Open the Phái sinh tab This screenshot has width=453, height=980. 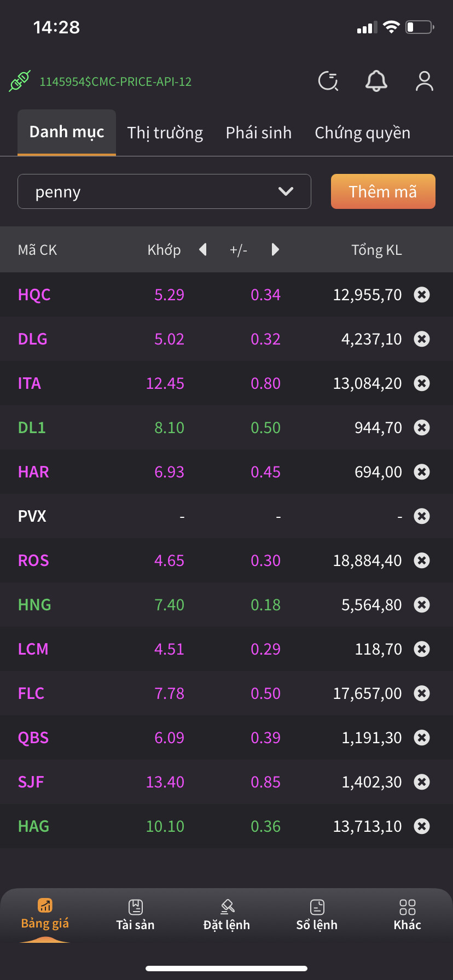(x=259, y=133)
